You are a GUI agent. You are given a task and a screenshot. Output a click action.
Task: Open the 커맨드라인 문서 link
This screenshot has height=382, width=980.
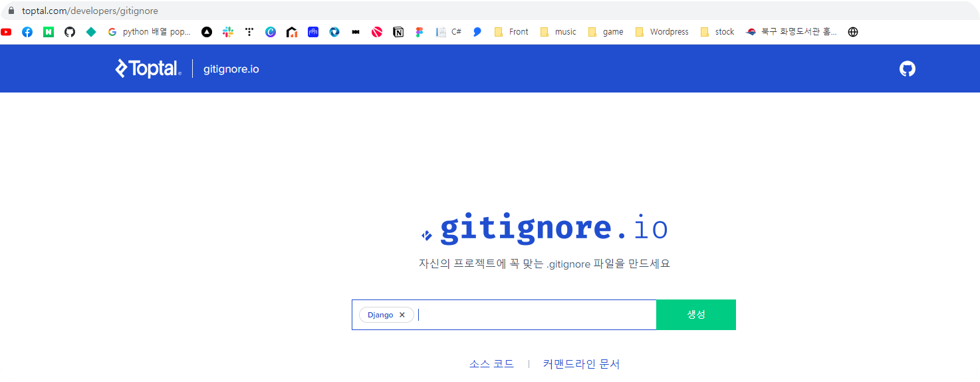click(x=581, y=364)
